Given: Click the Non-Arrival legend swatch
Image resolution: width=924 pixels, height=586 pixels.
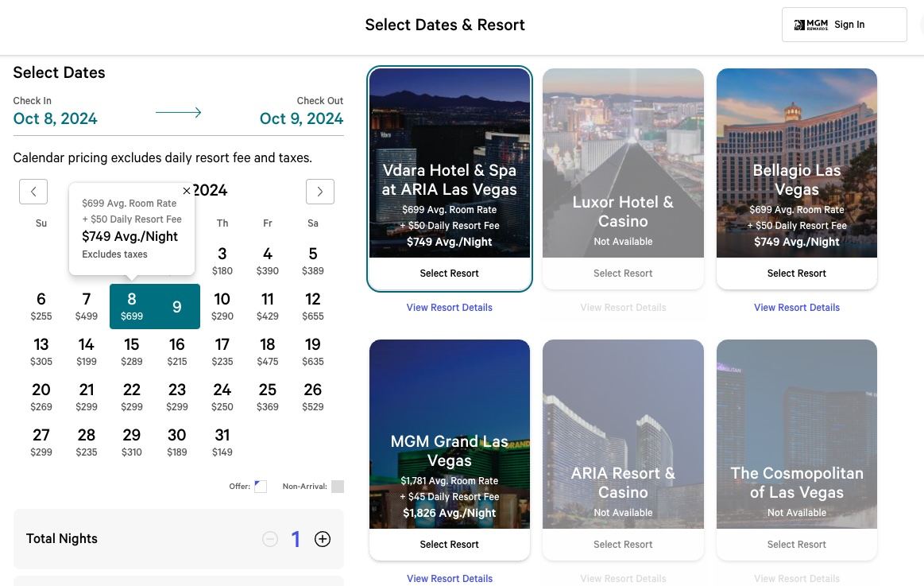Looking at the screenshot, I should point(338,486).
